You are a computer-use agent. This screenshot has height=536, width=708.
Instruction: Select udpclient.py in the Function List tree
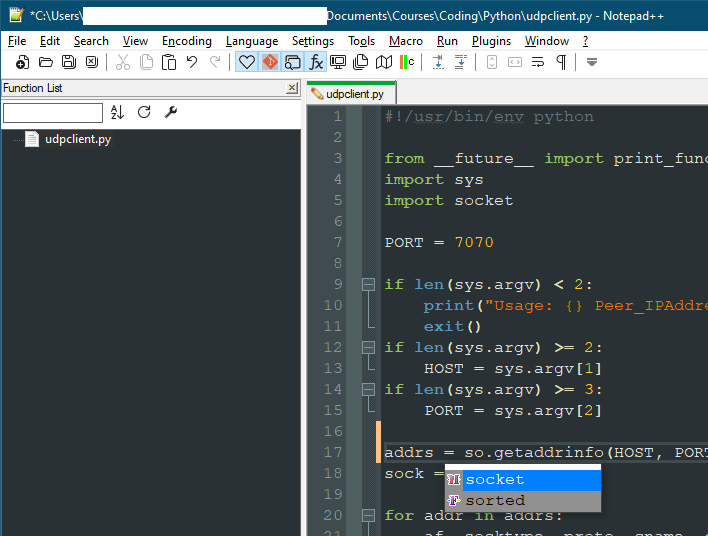[x=78, y=139]
